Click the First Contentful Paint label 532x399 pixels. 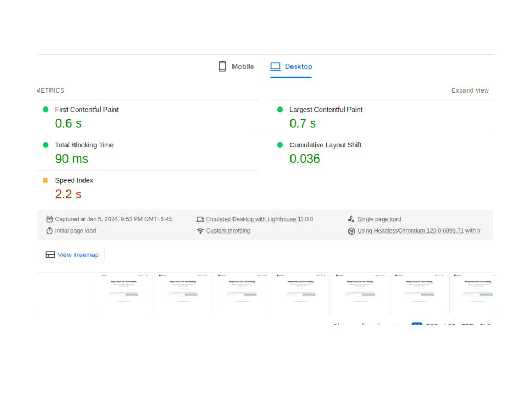(x=87, y=110)
